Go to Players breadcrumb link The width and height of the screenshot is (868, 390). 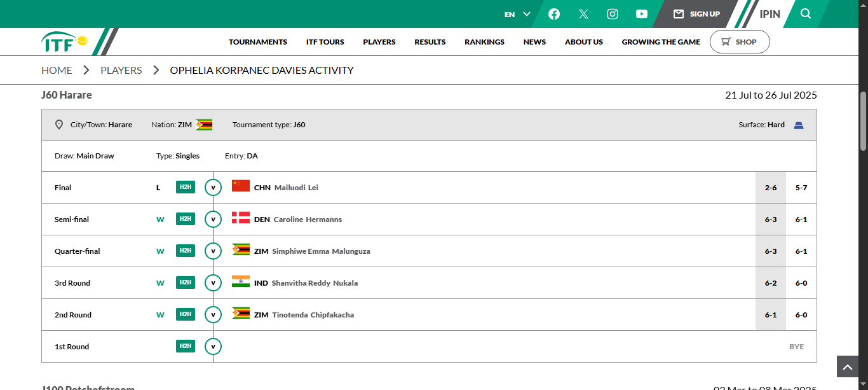coord(121,70)
